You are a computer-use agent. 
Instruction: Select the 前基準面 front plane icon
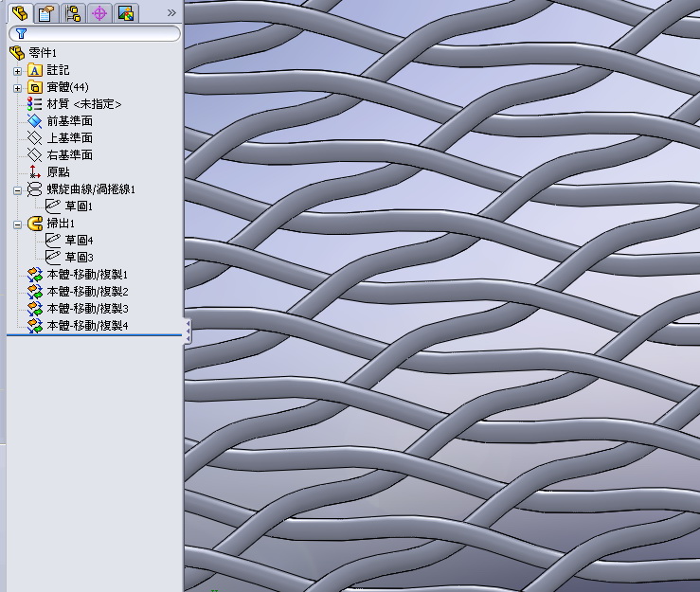(x=35, y=121)
